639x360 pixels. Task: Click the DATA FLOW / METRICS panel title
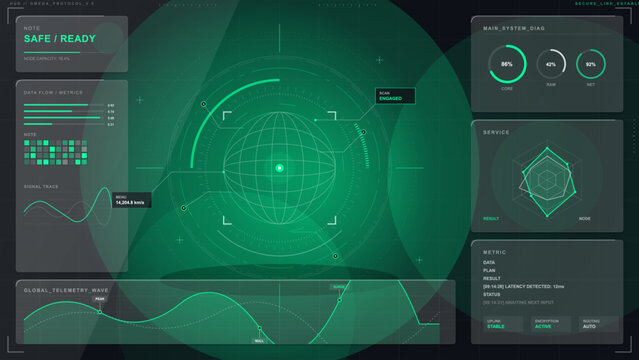[x=53, y=93]
